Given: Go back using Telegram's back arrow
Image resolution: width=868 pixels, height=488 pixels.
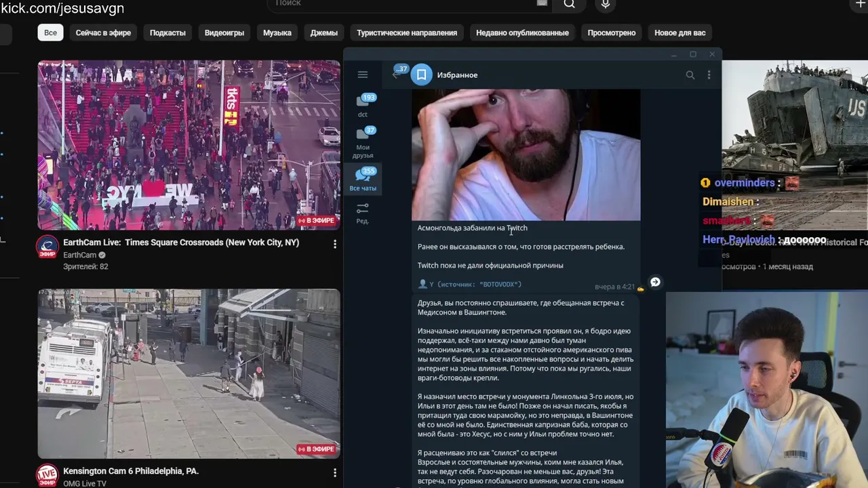Looking at the screenshot, I should click(x=396, y=75).
